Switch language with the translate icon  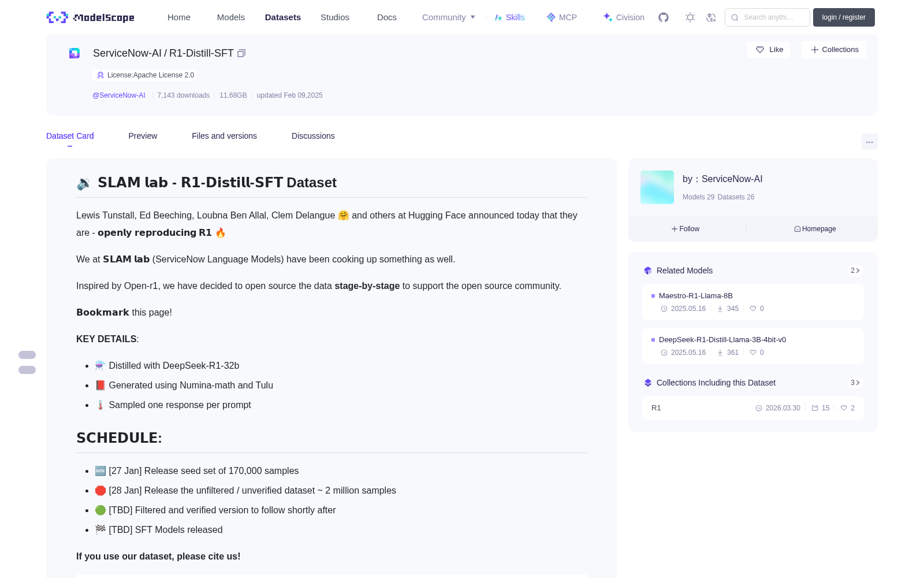[711, 17]
